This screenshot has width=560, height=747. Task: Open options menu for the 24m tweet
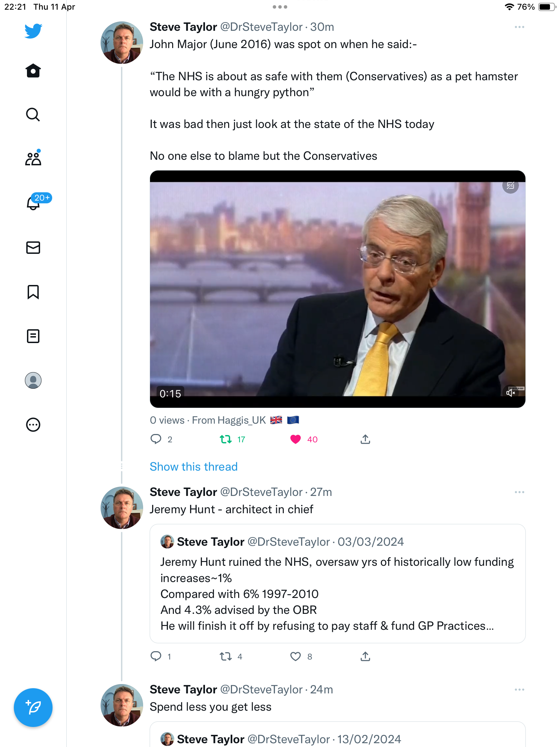519,690
